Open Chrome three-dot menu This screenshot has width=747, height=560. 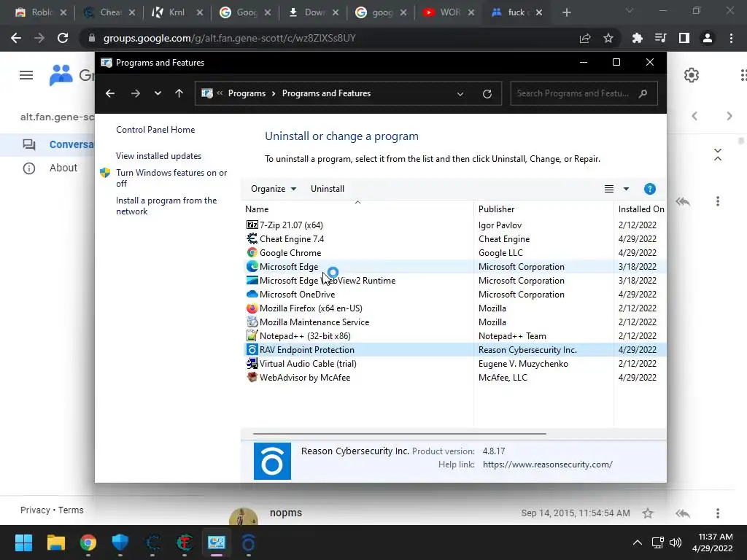coord(731,38)
